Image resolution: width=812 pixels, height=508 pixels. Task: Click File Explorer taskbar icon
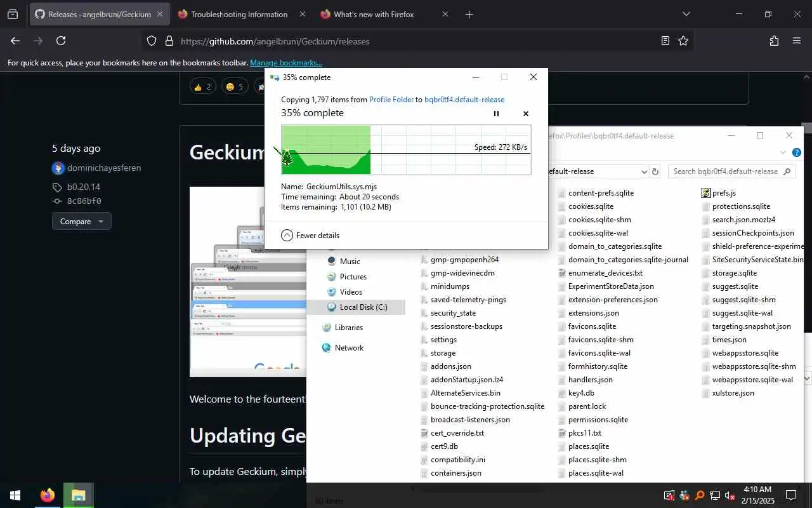pyautogui.click(x=79, y=495)
